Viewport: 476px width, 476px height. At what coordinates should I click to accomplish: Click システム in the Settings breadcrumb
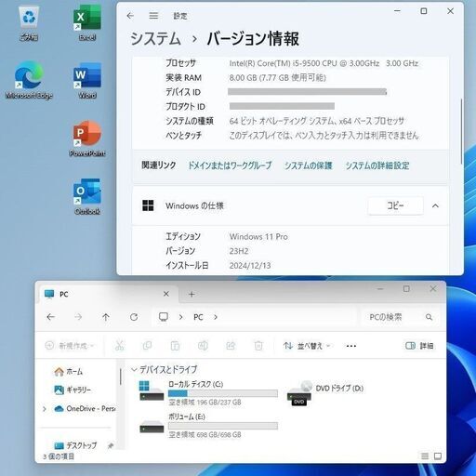click(155, 39)
